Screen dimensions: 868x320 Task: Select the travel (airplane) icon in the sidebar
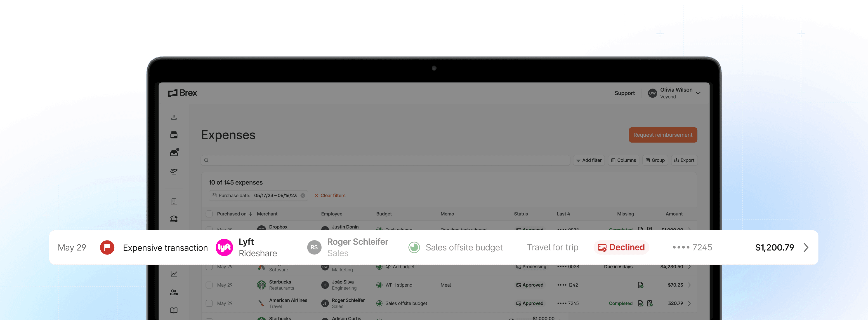(174, 171)
